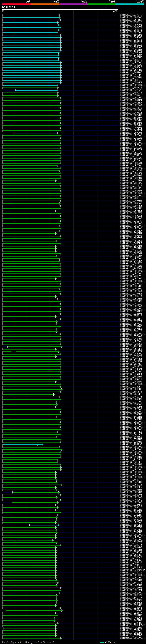Select label UniRef100_B5X249
Image resolution: width=146 pixels, height=644 pixels.
point(131,610)
